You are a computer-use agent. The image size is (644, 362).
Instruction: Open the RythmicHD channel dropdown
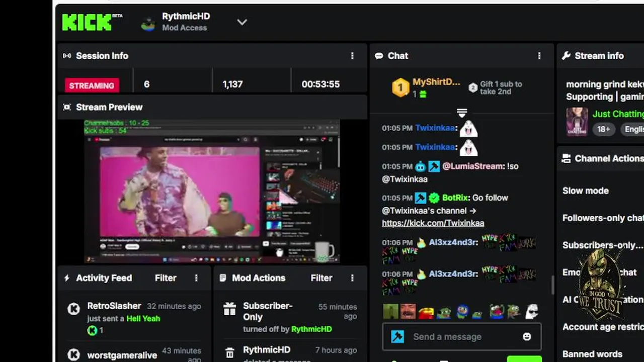click(242, 22)
